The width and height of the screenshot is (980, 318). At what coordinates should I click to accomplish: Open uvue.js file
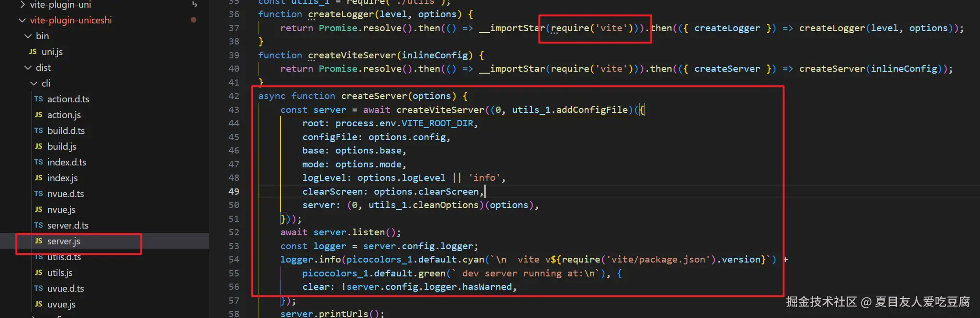click(61, 304)
